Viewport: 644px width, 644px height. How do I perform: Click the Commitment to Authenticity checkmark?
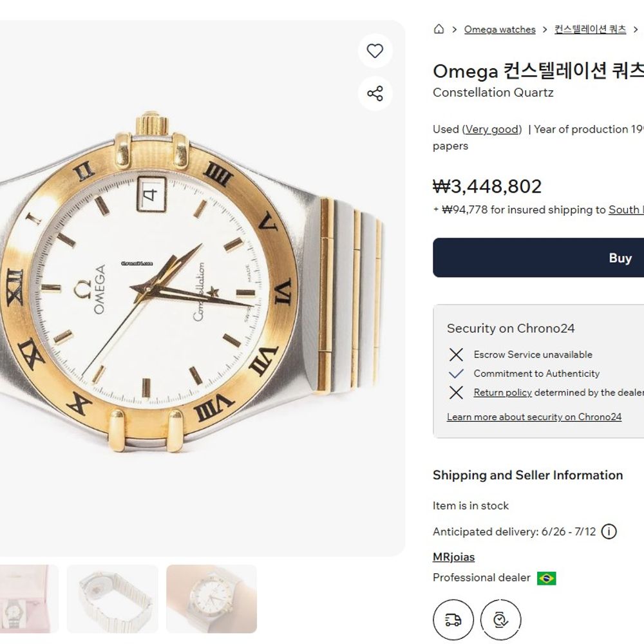pyautogui.click(x=456, y=374)
